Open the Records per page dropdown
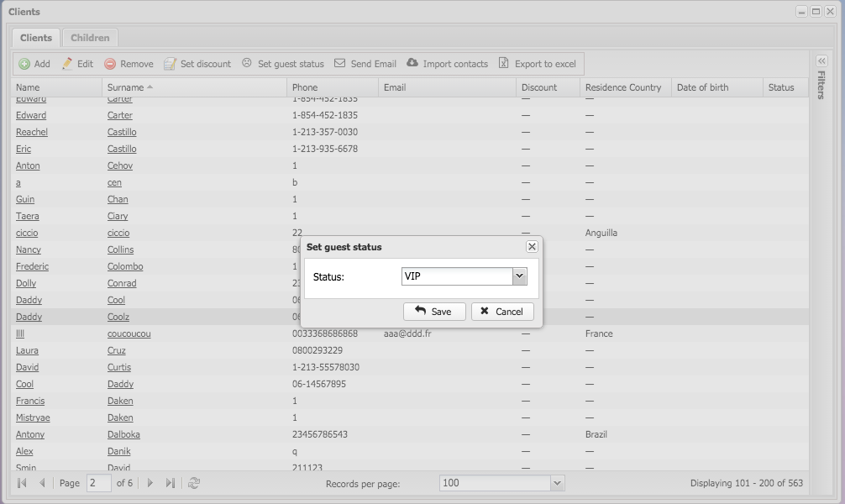 (557, 483)
